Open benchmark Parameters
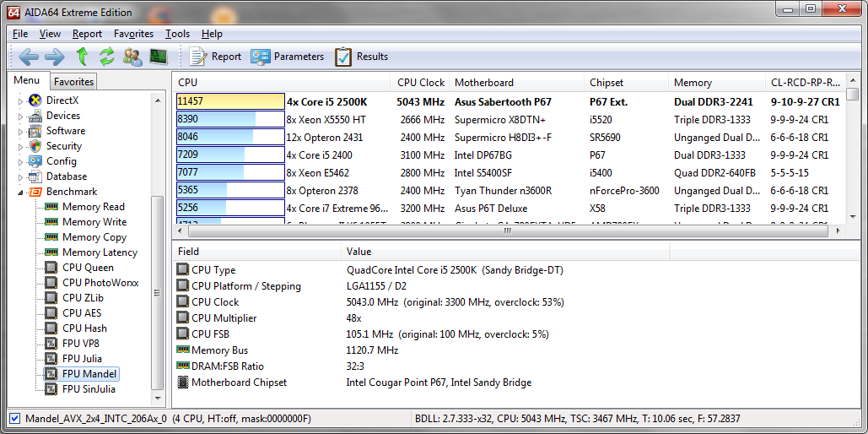868x434 pixels. 287,57
